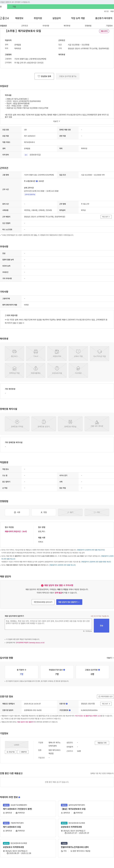Click the 관심정보 등록 heart button
Viewport: 114px width, 868px height.
[44, 76]
